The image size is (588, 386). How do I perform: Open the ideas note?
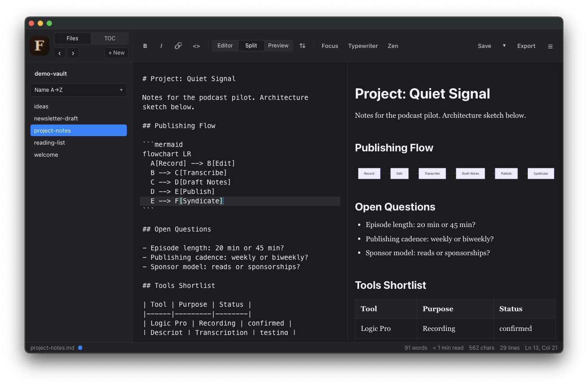tap(78, 106)
